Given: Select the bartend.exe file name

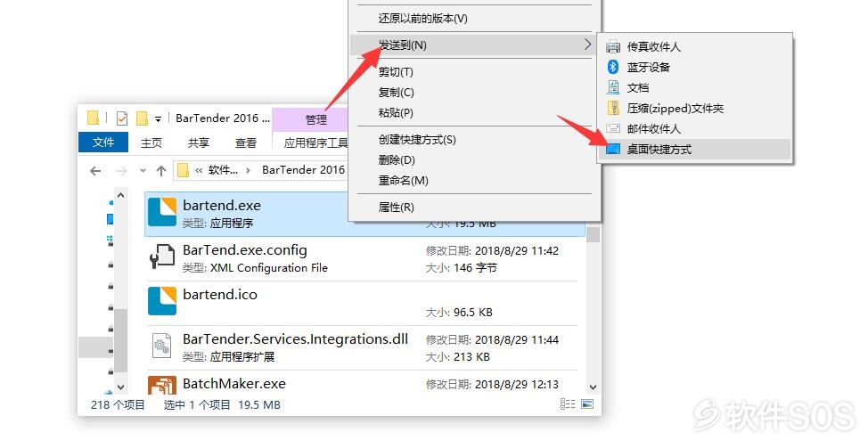Looking at the screenshot, I should [222, 206].
